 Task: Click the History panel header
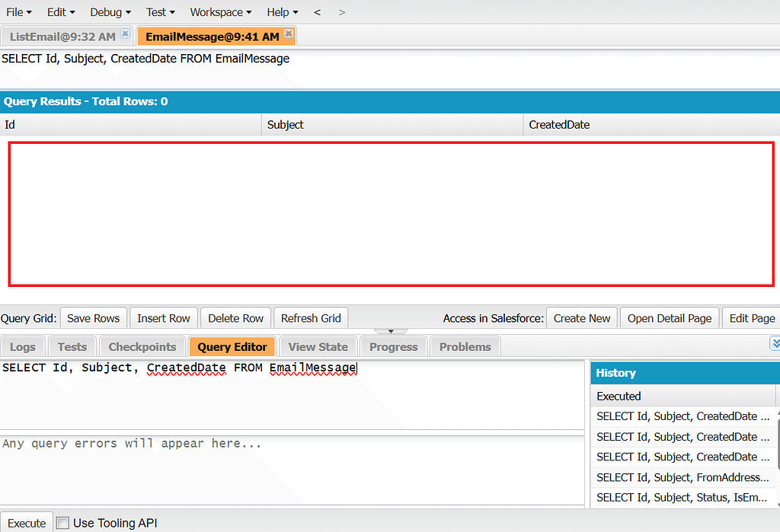click(685, 373)
